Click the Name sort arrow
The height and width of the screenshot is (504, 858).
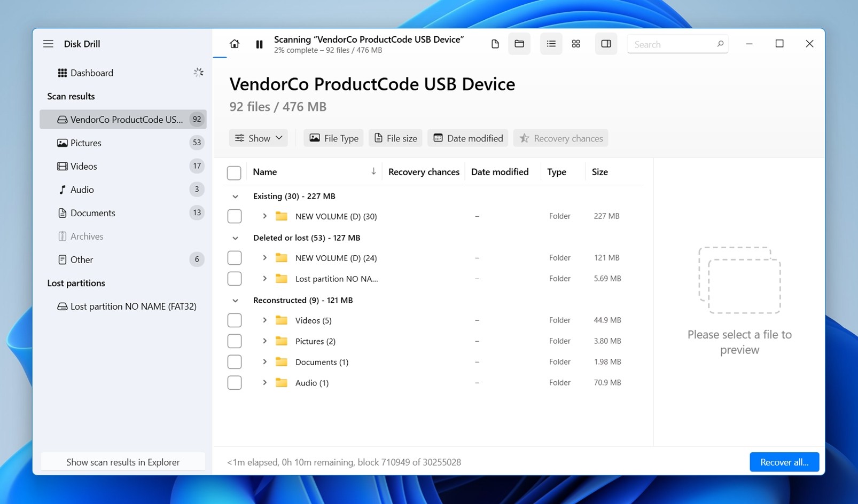pyautogui.click(x=373, y=171)
